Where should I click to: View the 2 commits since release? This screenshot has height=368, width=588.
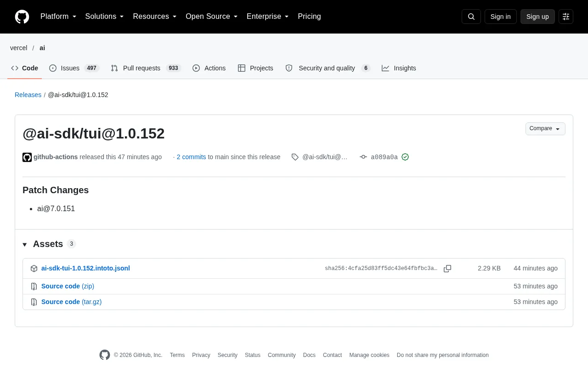191,157
